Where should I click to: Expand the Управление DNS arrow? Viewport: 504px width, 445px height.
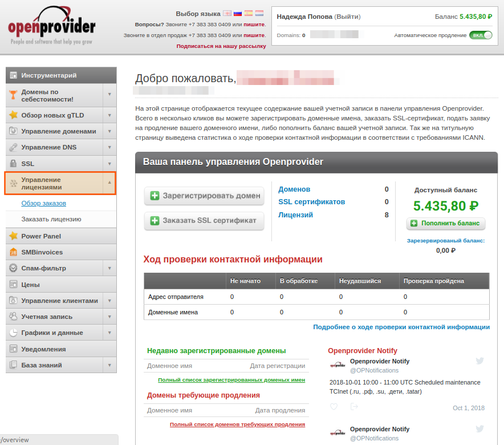(109, 147)
